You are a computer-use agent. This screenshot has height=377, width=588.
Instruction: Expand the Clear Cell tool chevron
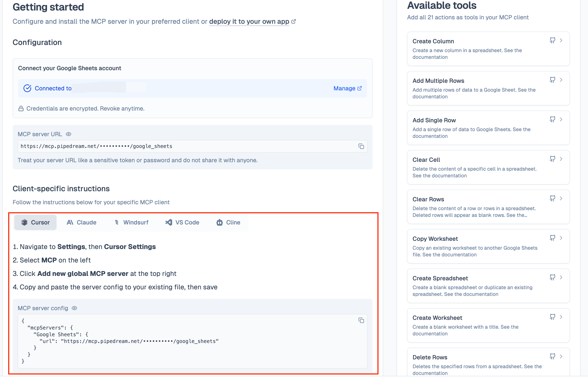(x=561, y=159)
